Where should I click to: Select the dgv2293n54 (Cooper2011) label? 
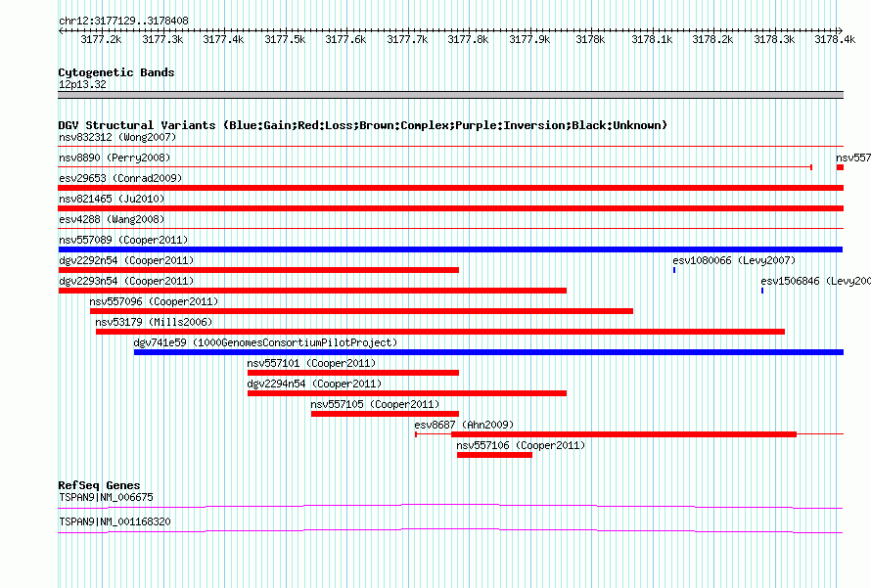pyautogui.click(x=126, y=281)
